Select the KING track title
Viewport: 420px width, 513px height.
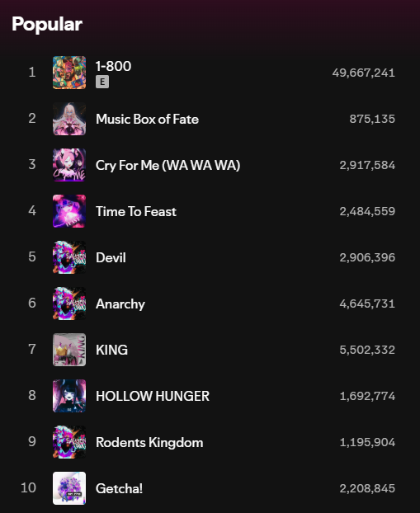coord(111,350)
